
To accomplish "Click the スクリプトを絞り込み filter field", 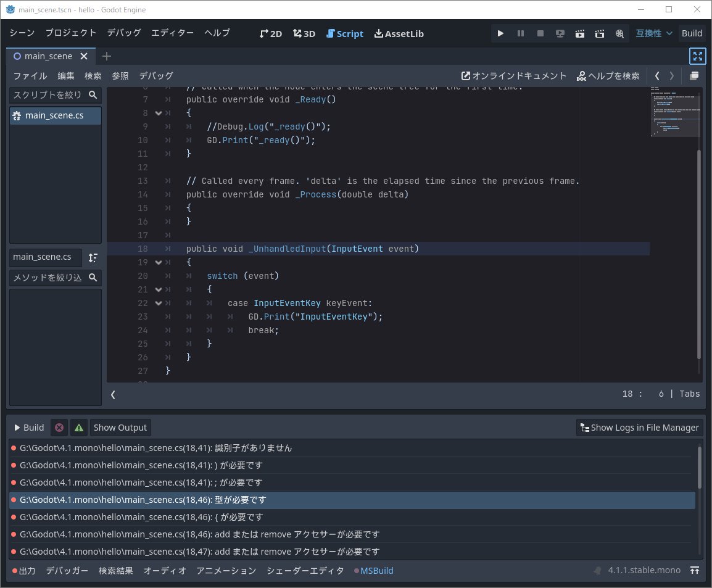I will 48,94.
